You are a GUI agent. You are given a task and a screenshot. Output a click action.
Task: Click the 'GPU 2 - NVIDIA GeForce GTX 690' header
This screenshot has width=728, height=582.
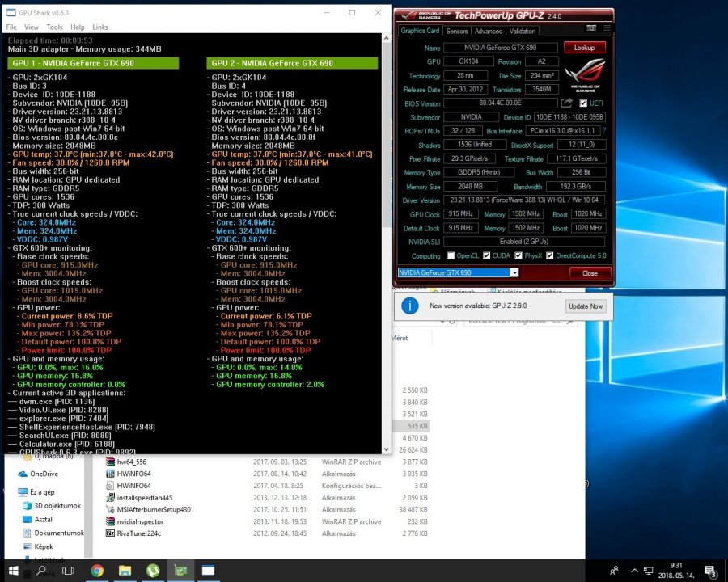pyautogui.click(x=293, y=63)
